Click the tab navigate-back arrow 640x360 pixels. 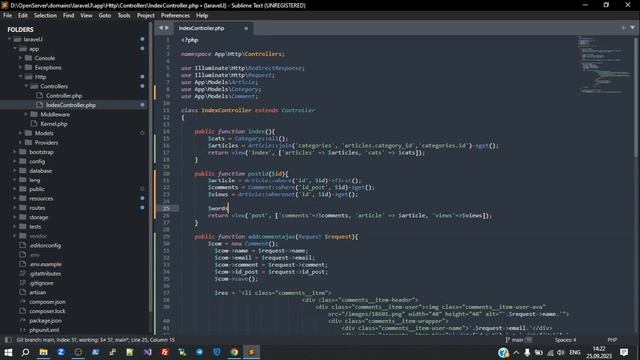coord(161,28)
